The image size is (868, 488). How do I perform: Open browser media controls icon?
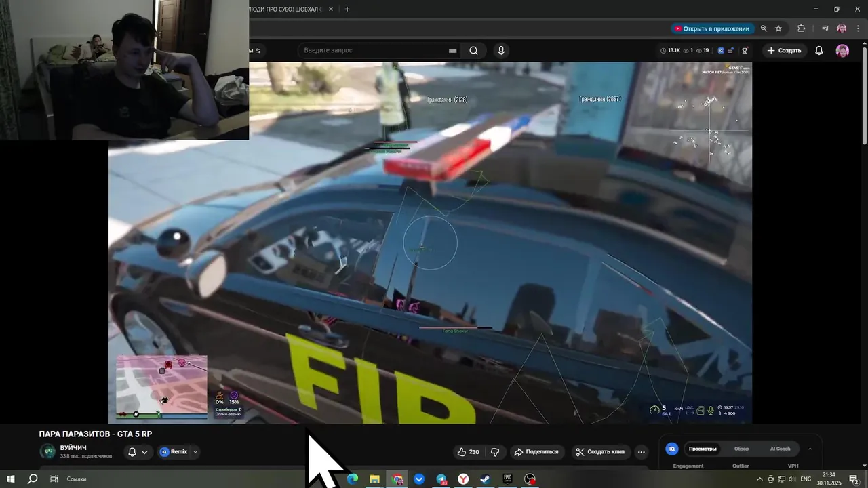pos(825,28)
